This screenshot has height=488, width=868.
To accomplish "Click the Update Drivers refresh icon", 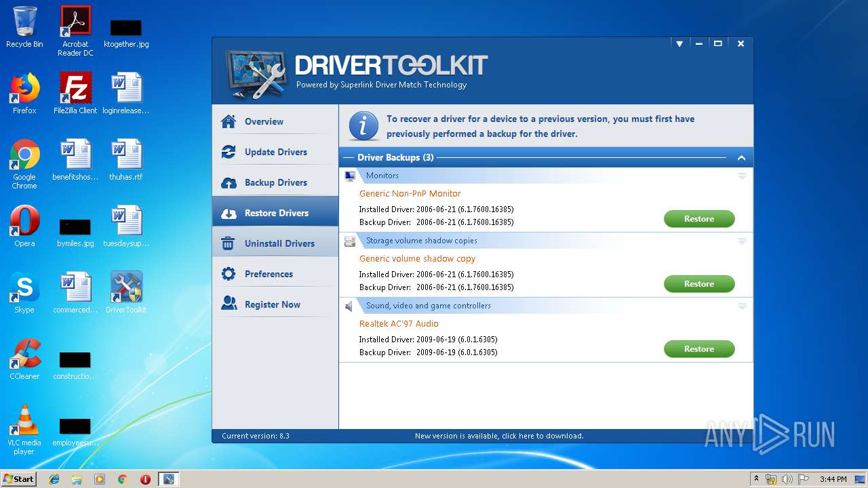I will (229, 152).
